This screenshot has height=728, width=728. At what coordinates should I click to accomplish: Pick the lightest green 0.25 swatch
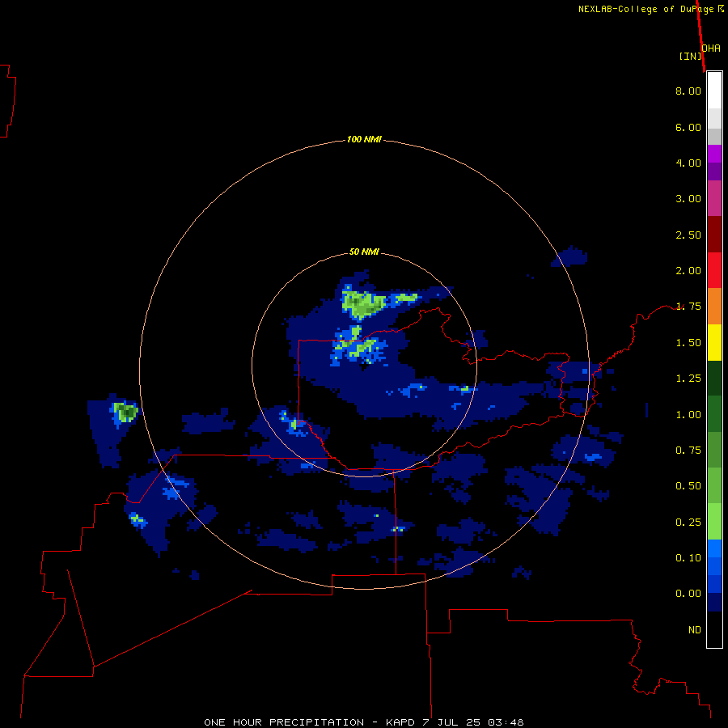tap(714, 522)
